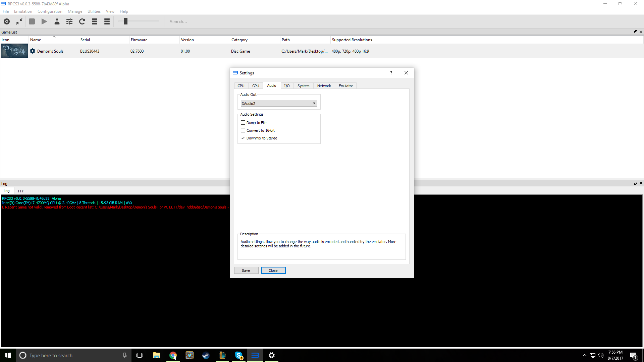Screen dimensions: 644x362
Task: Click the fullscreen arrows toolbar icon
Action: click(x=19, y=21)
